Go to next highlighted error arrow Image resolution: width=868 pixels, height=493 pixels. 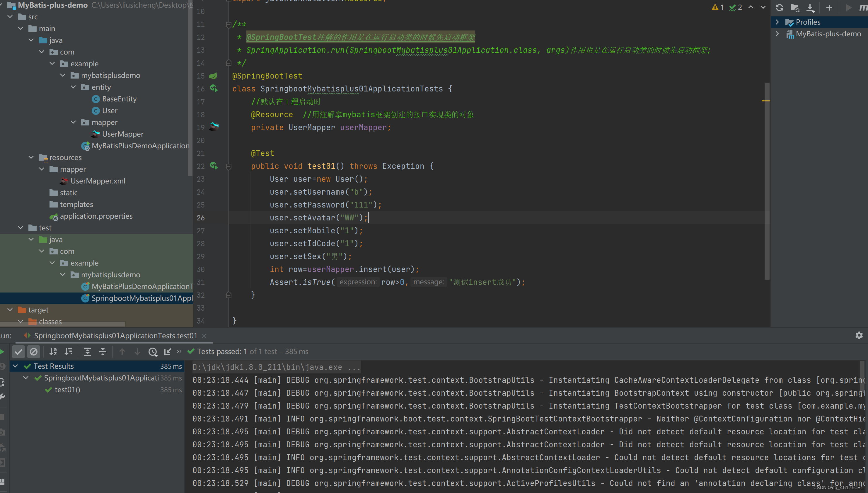[x=763, y=7]
